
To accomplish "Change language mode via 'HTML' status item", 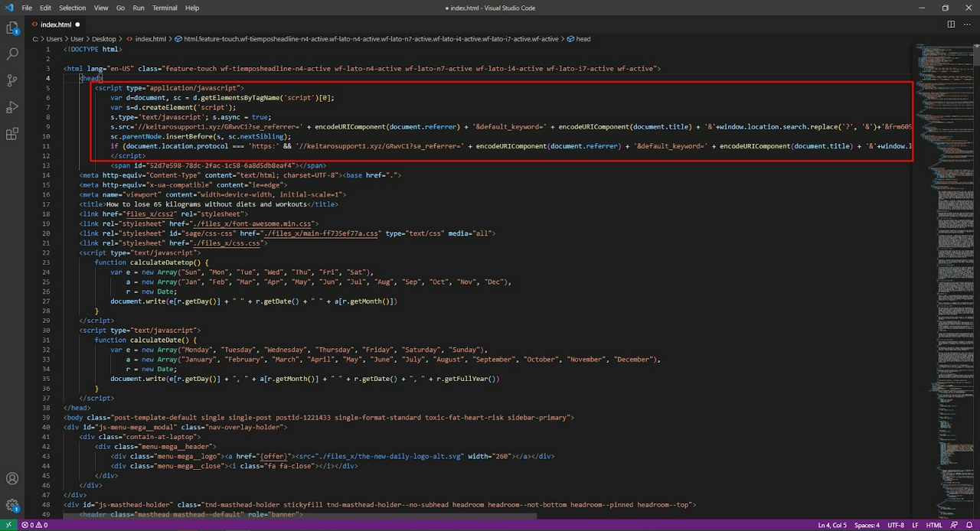I will click(x=934, y=525).
